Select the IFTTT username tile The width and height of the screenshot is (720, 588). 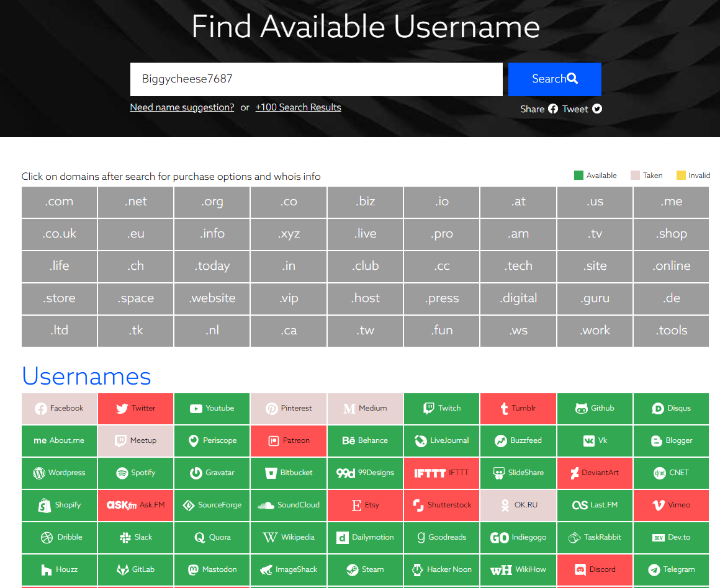click(442, 473)
